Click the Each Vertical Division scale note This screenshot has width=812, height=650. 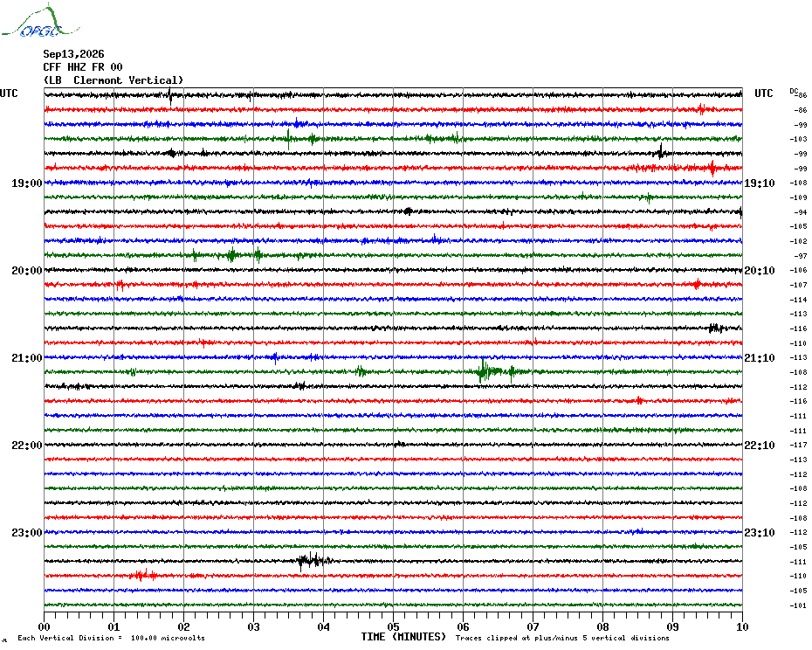[112, 638]
